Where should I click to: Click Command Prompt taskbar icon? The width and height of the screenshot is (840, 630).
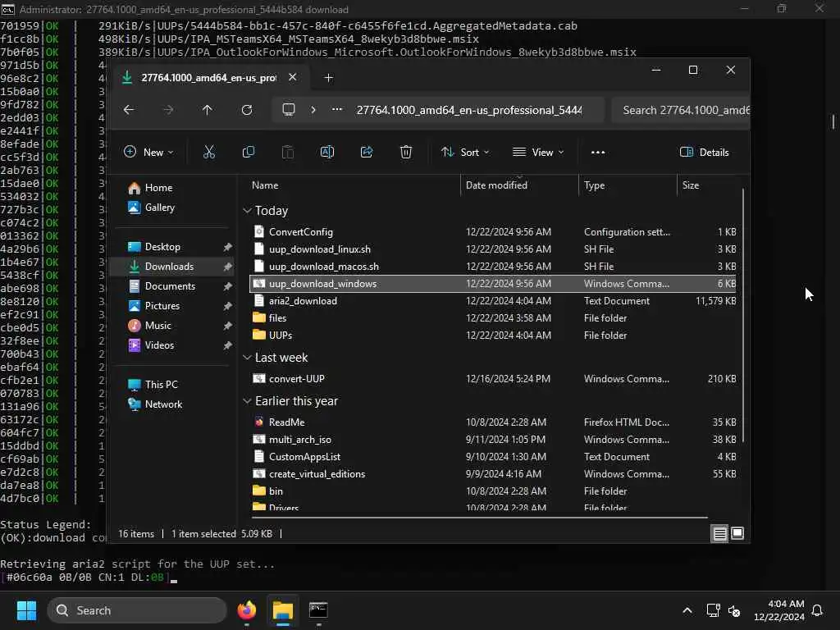[318, 610]
